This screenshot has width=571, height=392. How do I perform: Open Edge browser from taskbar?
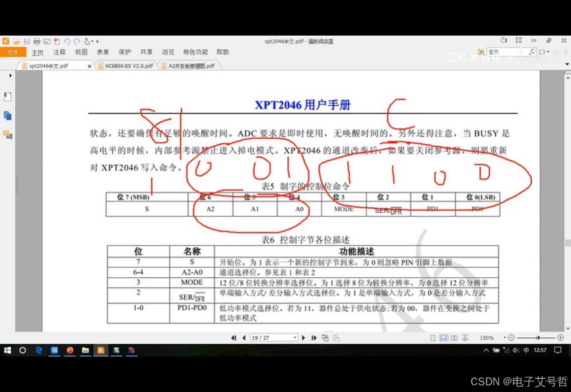pos(38,350)
